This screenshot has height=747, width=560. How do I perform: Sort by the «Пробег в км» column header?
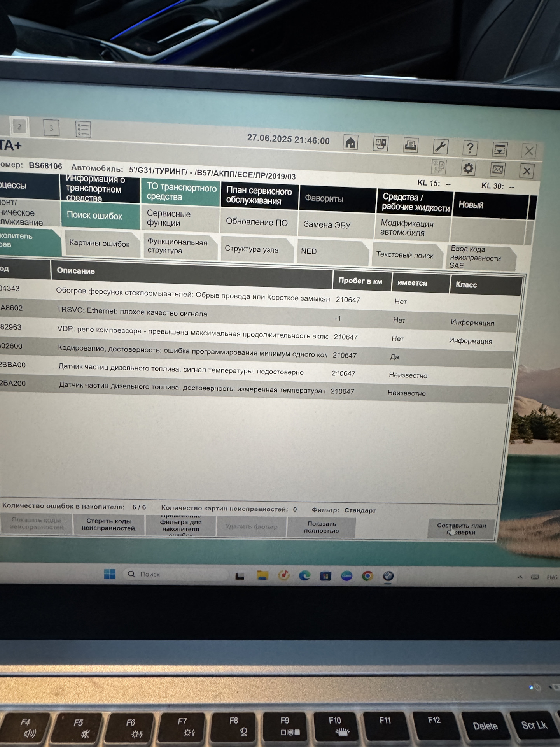pyautogui.click(x=360, y=281)
